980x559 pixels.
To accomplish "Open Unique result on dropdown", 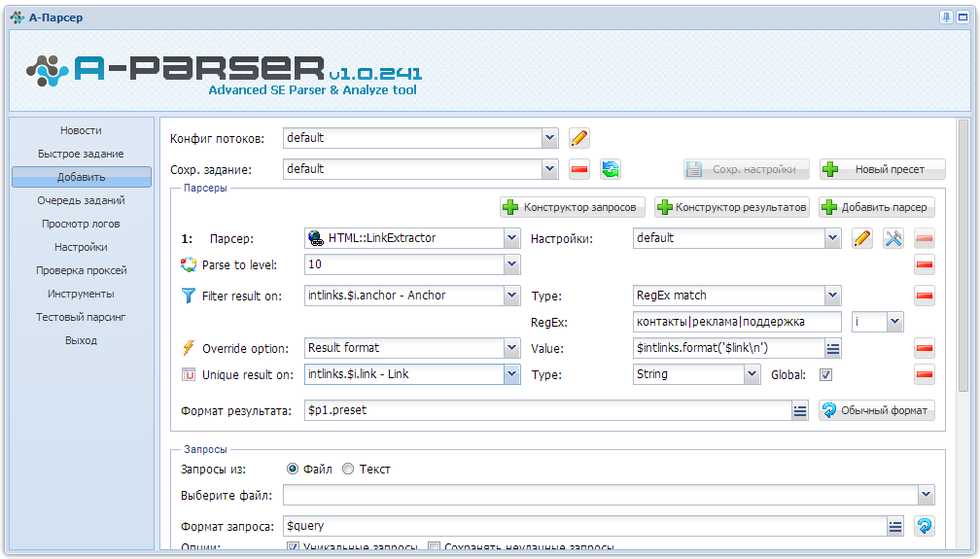I will (x=511, y=374).
